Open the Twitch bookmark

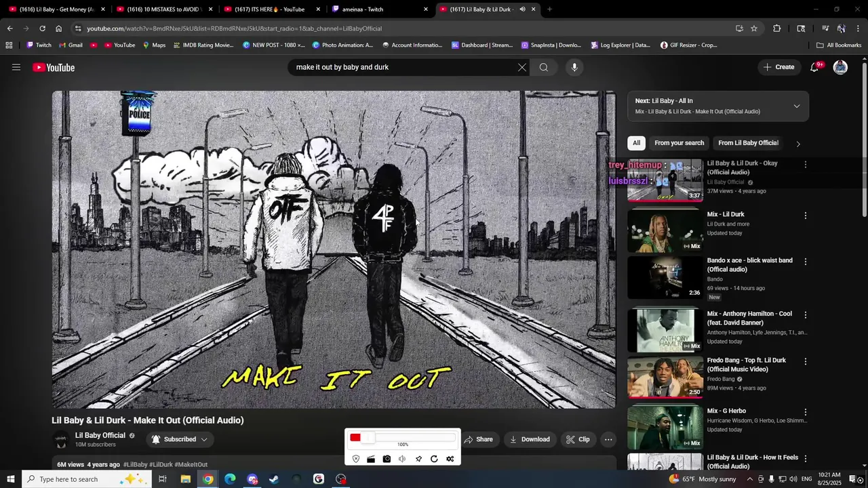[39, 45]
